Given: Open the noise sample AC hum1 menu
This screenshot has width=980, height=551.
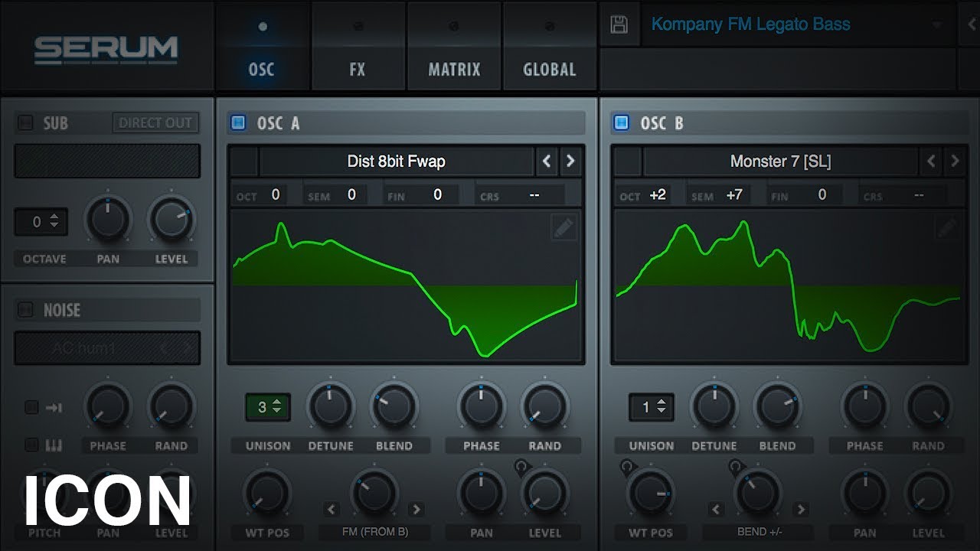Looking at the screenshot, I should [107, 348].
